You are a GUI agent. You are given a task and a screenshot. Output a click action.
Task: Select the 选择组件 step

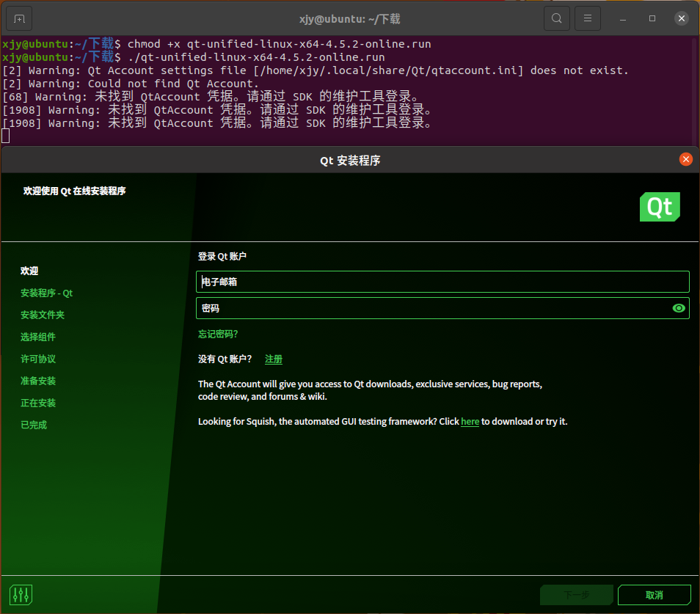coord(38,337)
